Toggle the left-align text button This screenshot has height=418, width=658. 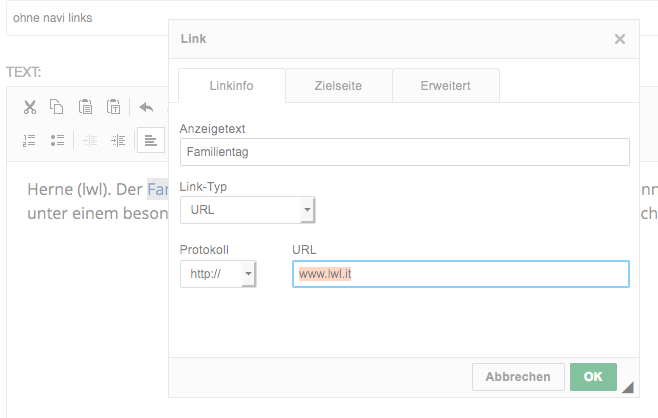tap(151, 140)
